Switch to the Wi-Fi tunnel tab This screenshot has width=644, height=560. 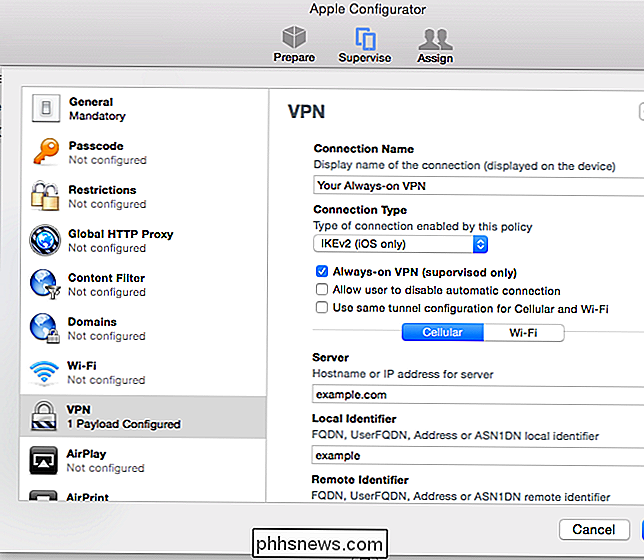(x=524, y=332)
